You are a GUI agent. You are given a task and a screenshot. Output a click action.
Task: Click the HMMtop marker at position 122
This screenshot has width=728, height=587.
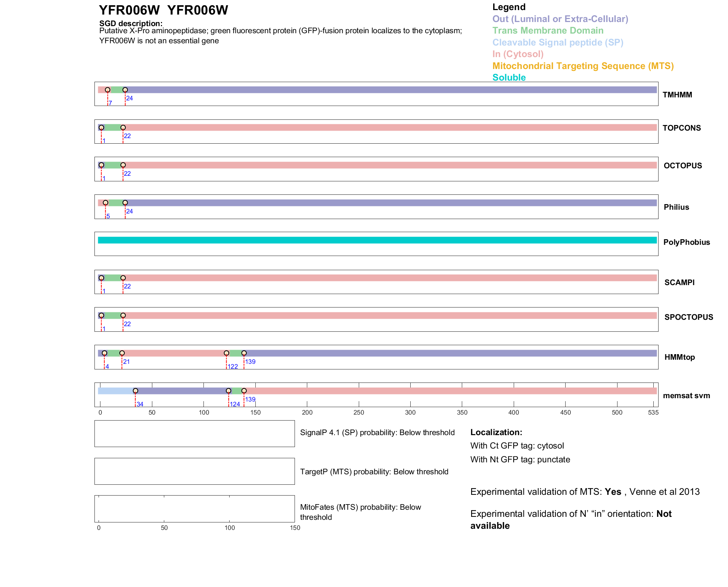[x=226, y=353]
